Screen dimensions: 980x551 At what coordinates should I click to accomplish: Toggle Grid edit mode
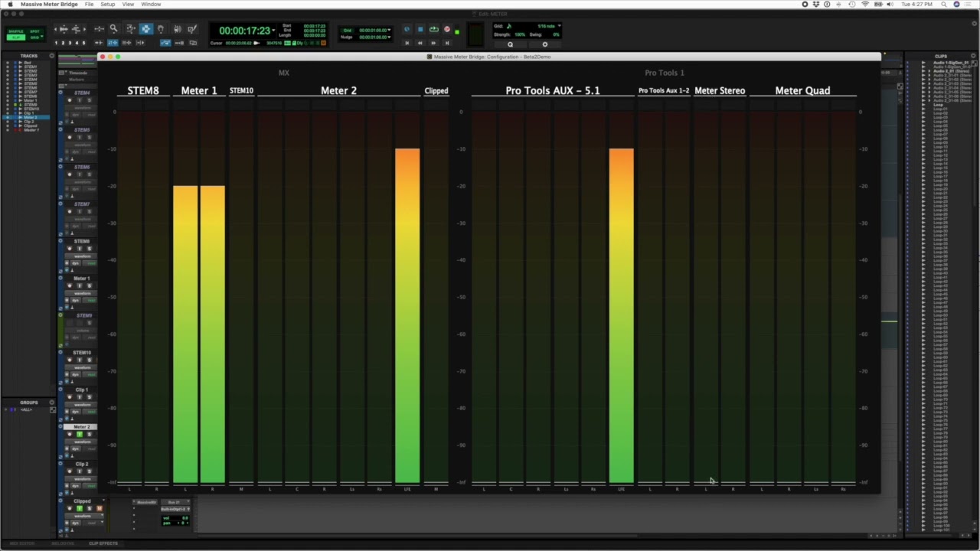tap(34, 37)
